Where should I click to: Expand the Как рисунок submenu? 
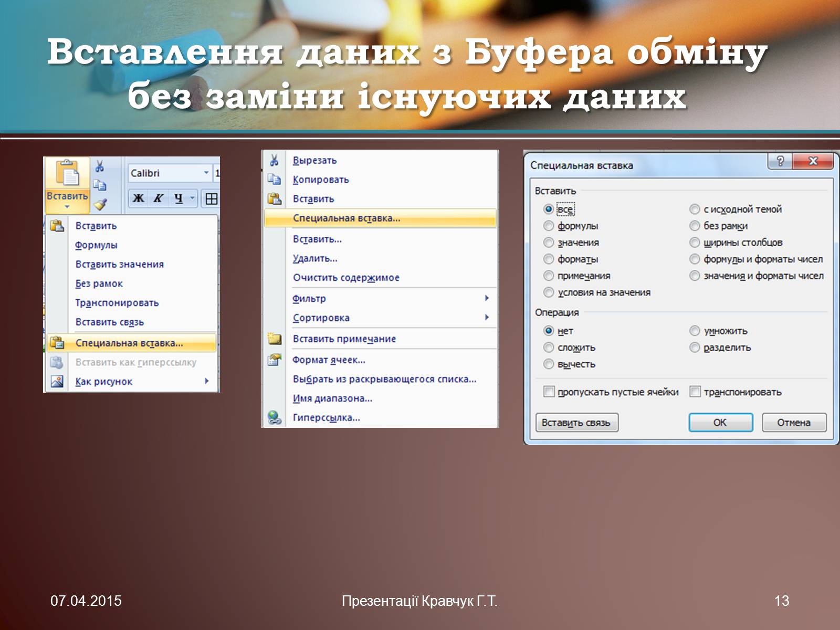pos(207,381)
